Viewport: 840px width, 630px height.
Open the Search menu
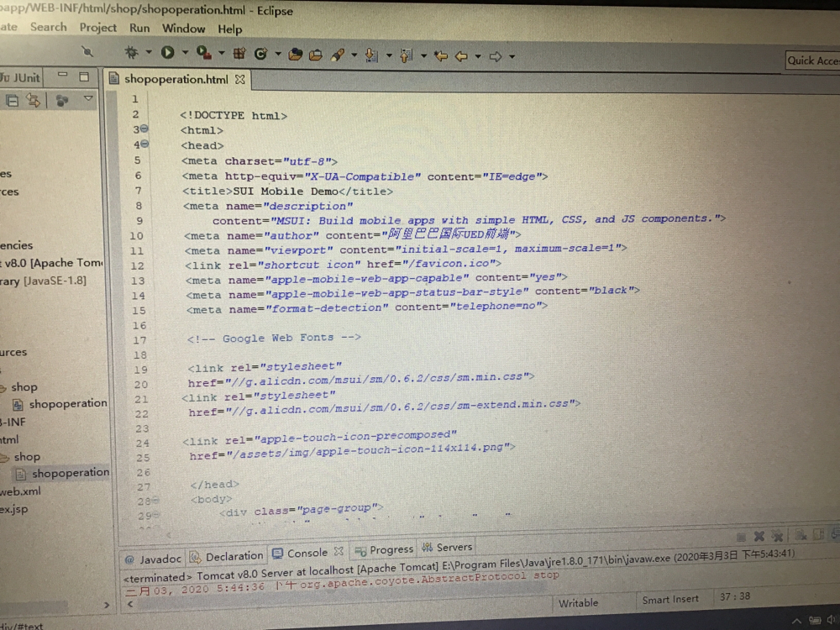[48, 27]
